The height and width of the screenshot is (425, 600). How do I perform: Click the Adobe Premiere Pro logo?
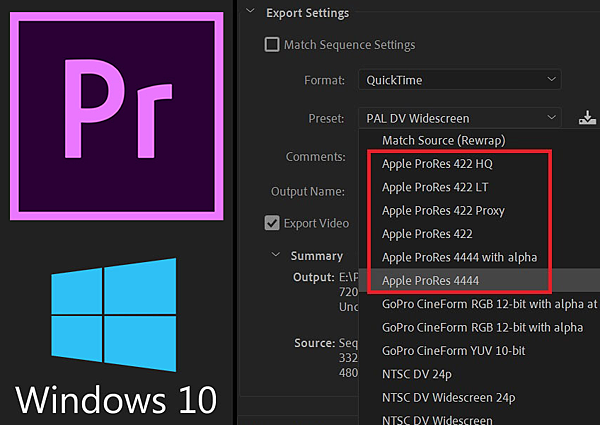pyautogui.click(x=117, y=116)
